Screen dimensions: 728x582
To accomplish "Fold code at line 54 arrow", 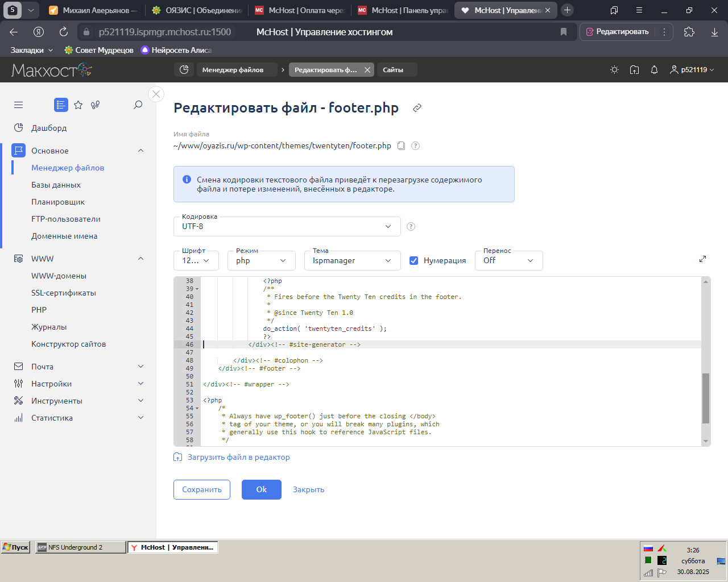I will (x=197, y=408).
